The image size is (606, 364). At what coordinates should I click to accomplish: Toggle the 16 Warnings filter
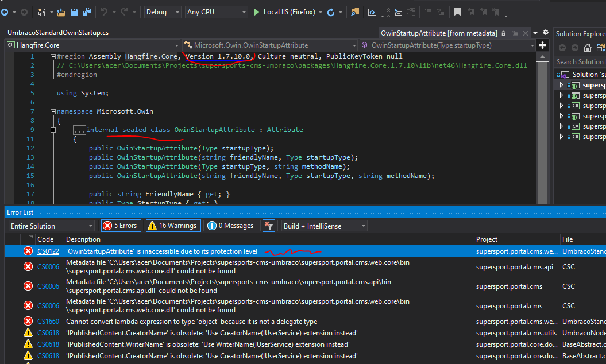click(173, 226)
